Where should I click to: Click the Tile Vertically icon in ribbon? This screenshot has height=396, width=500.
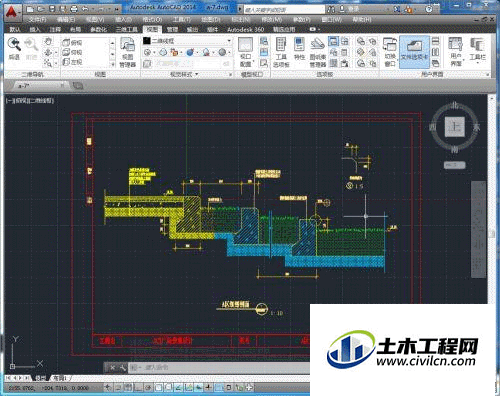[x=435, y=52]
